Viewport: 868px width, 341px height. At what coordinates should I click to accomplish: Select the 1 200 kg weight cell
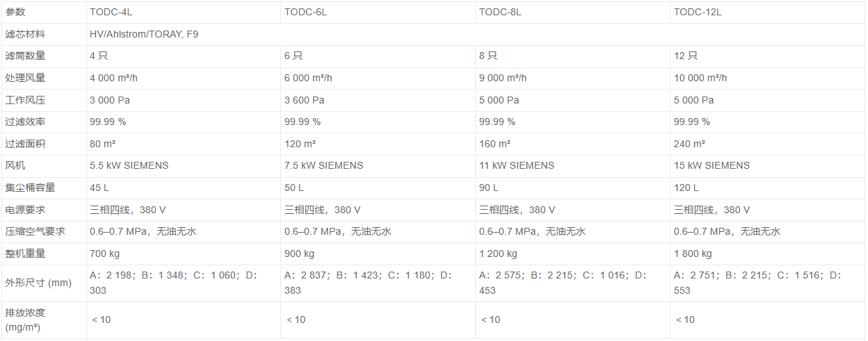pyautogui.click(x=572, y=253)
